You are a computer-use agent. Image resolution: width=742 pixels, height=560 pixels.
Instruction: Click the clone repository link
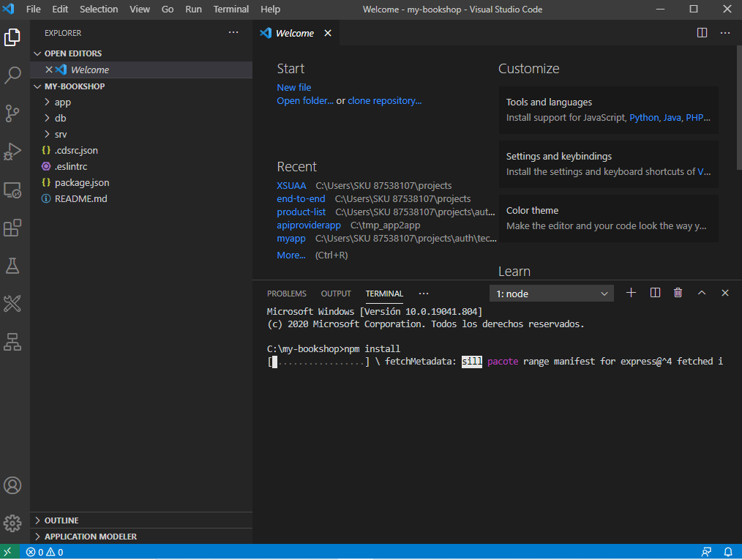tap(384, 101)
